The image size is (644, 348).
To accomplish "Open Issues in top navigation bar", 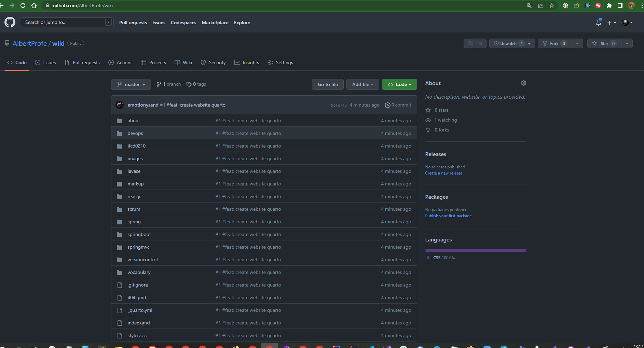I will point(159,23).
